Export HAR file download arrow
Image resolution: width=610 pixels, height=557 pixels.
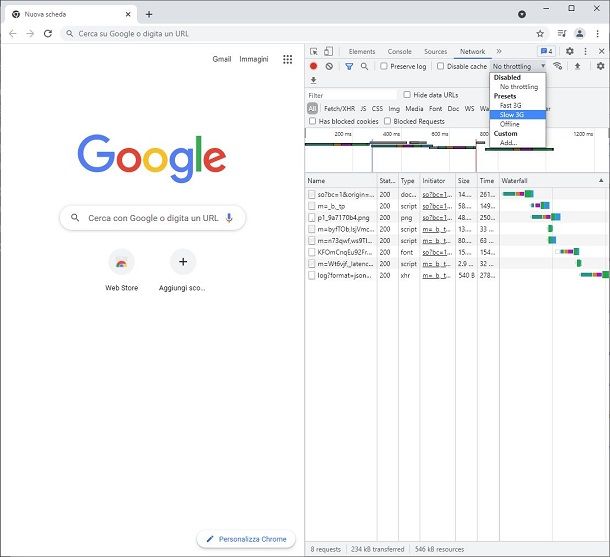[x=314, y=80]
